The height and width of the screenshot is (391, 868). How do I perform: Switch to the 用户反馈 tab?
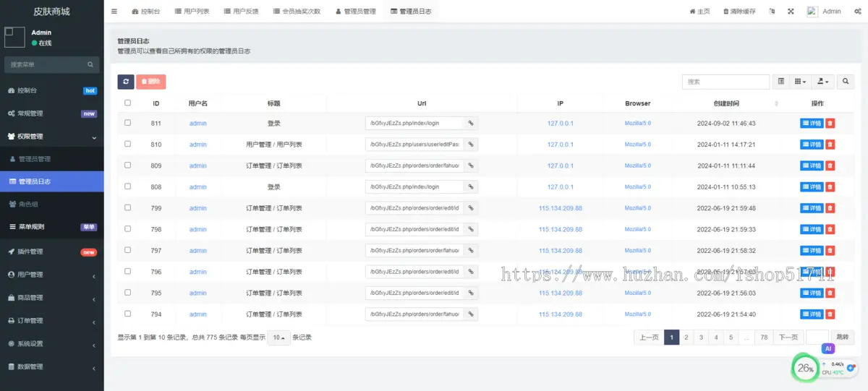click(241, 12)
